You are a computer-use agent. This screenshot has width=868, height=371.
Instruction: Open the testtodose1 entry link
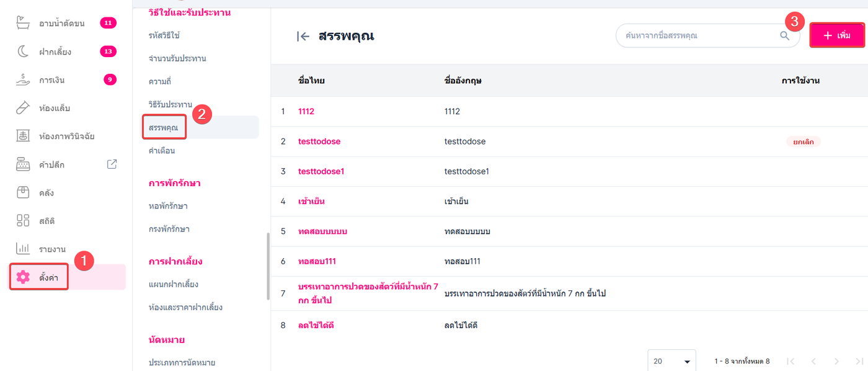321,171
